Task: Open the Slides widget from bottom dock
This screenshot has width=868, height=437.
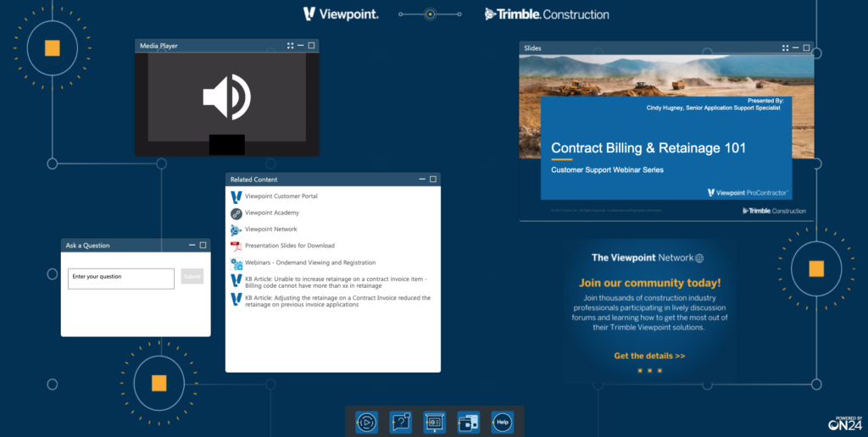Action: point(435,422)
